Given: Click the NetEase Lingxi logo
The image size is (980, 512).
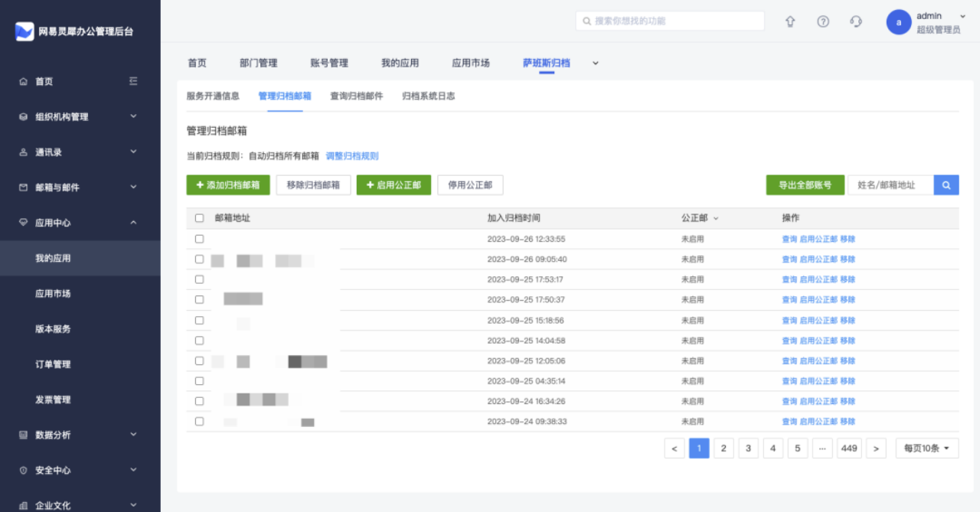Looking at the screenshot, I should (24, 31).
